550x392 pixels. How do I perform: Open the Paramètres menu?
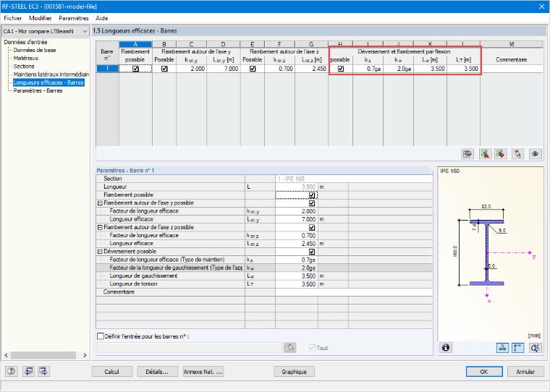click(74, 18)
